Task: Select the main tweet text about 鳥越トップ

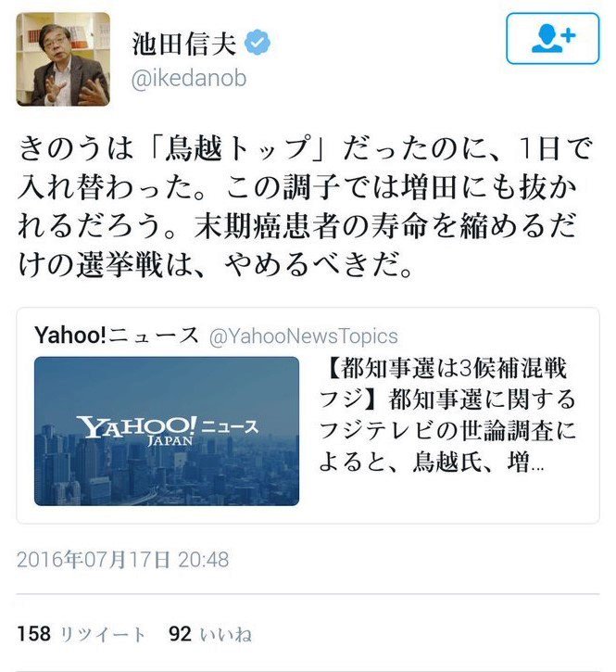Action: coord(305,206)
